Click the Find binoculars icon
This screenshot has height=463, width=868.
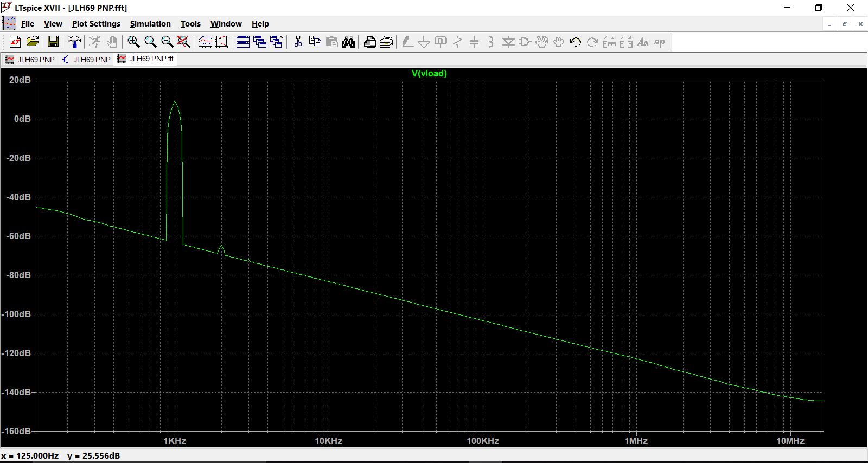348,42
